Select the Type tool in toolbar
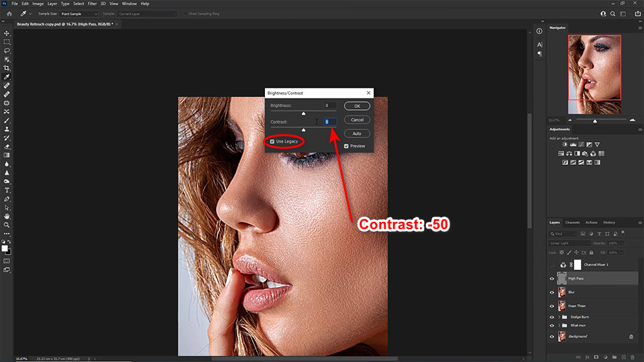The width and height of the screenshot is (644, 362). tap(7, 190)
